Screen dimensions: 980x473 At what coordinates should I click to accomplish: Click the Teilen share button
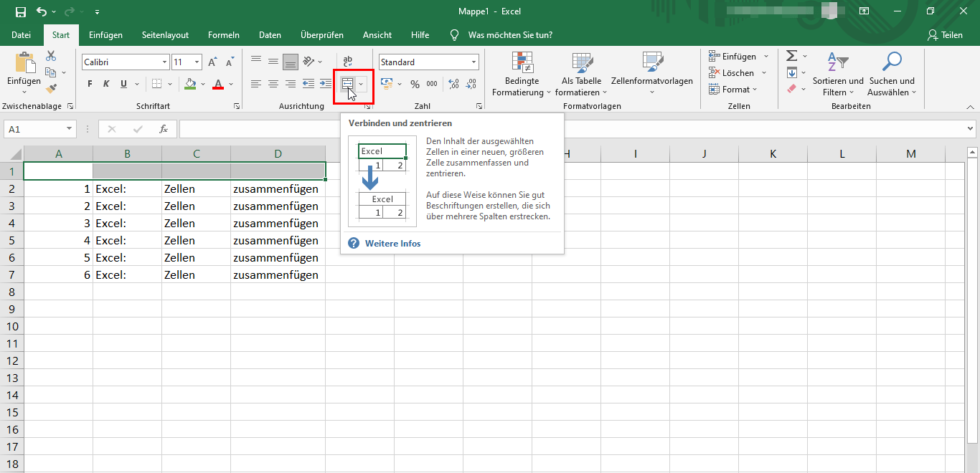pos(945,34)
